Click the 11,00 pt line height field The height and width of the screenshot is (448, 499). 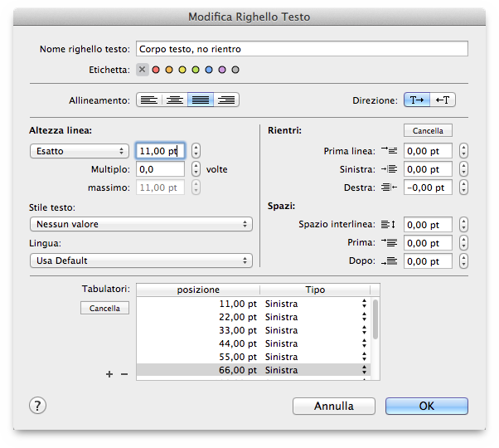pyautogui.click(x=161, y=151)
